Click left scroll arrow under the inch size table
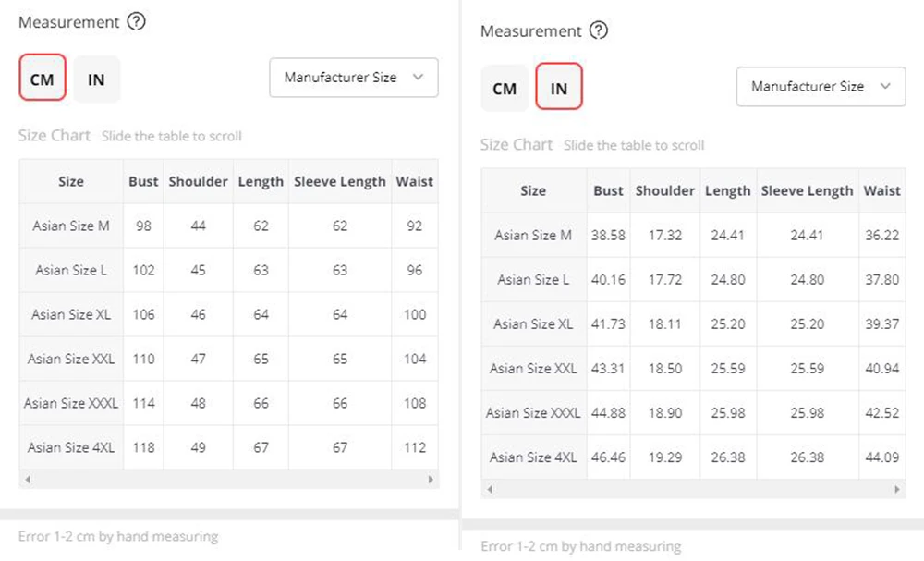 [x=490, y=489]
